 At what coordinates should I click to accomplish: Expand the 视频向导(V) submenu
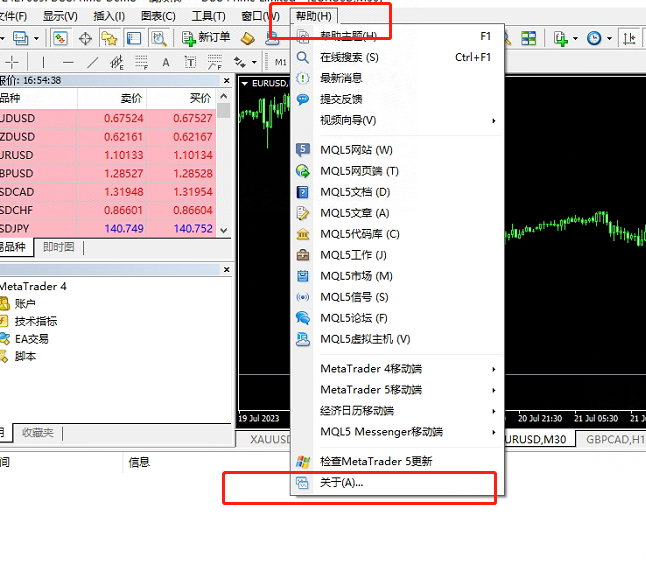(x=397, y=120)
